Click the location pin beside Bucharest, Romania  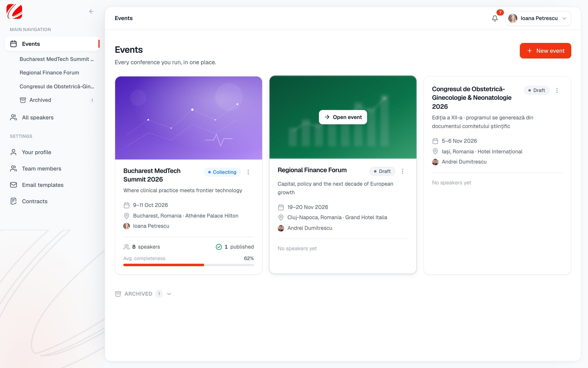127,216
